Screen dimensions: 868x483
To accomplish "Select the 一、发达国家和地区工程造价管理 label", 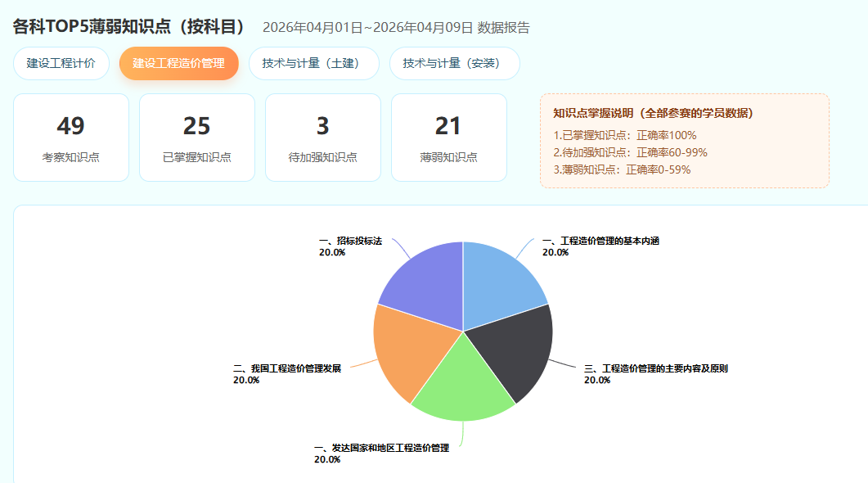I will point(381,448).
